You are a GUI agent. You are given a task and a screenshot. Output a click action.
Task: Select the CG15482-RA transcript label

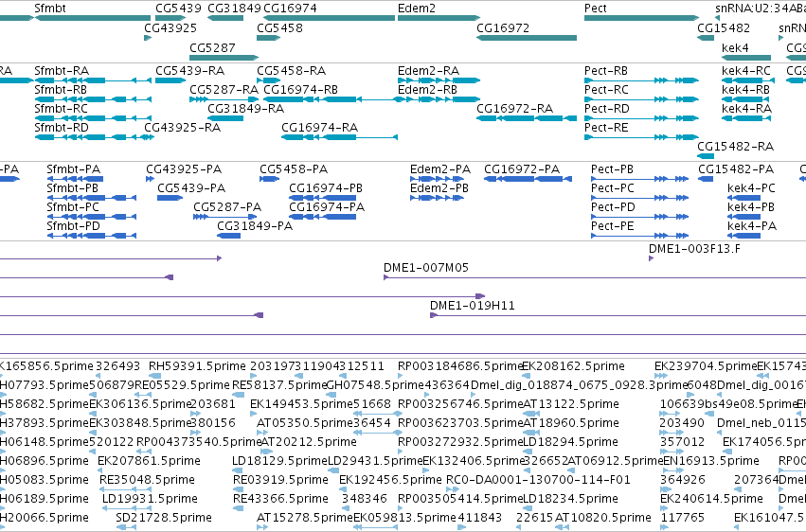coord(735,147)
